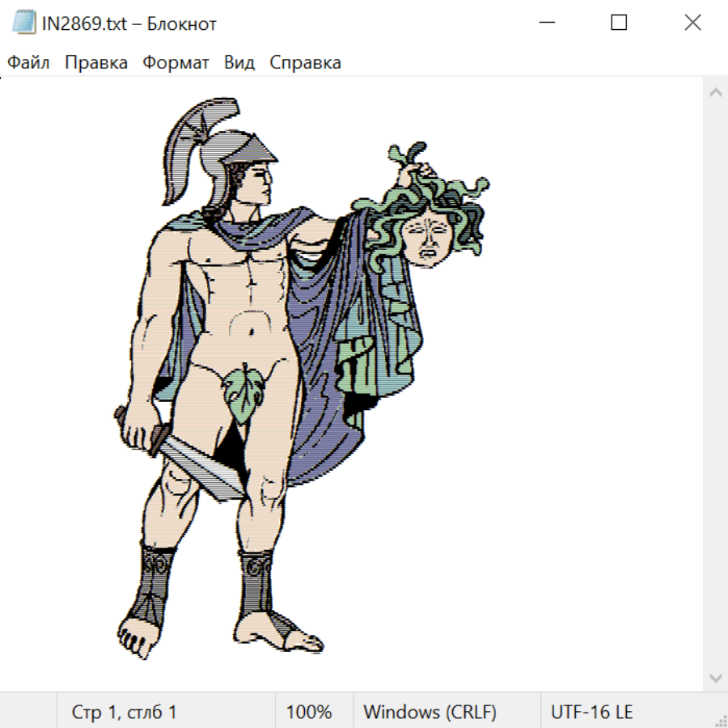Open the Правка menu
Screen dimensions: 728x728
96,63
